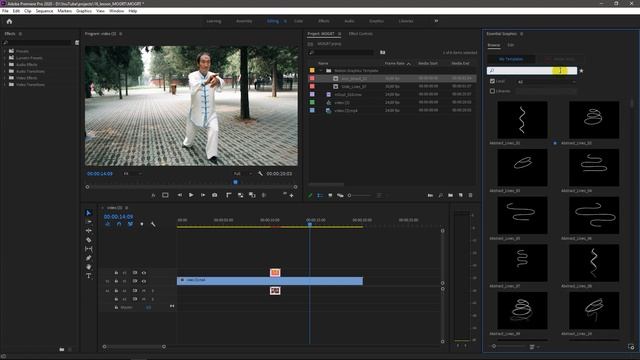Open the File menu
640x360 pixels.
5,11
